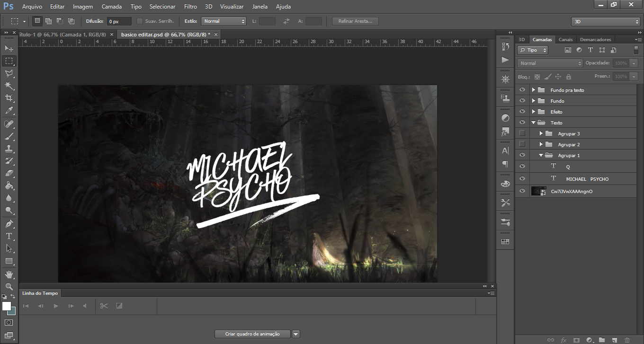
Task: Select the Crop tool
Action: pyautogui.click(x=9, y=98)
